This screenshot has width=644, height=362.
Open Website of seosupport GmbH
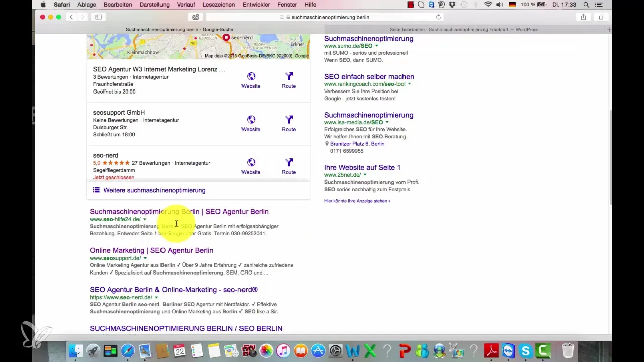point(251,124)
